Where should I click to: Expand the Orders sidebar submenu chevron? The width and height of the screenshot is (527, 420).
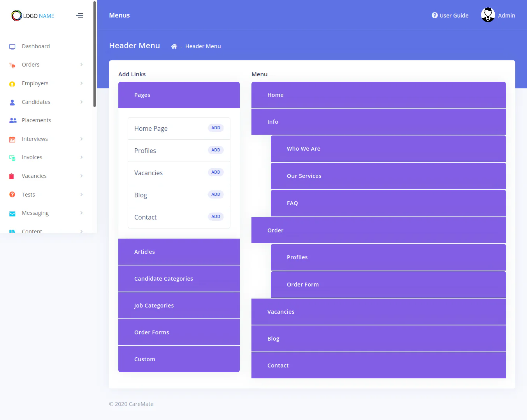[81, 65]
